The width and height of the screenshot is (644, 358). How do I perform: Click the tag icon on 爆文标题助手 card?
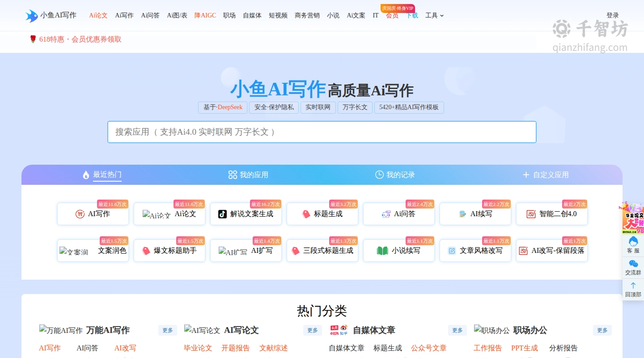(x=146, y=251)
